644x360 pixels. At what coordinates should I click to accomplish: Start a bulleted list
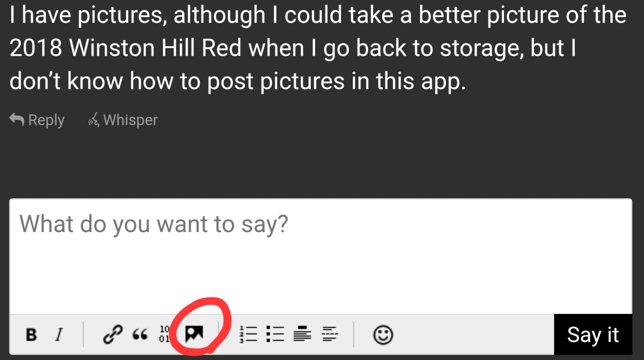(x=275, y=334)
